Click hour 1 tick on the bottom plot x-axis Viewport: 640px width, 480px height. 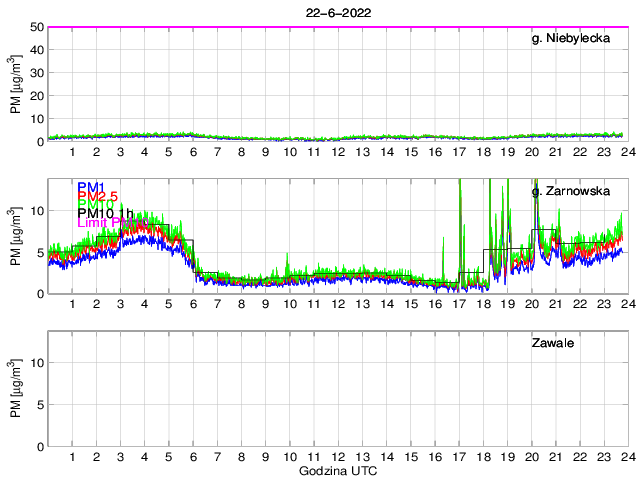click(73, 456)
